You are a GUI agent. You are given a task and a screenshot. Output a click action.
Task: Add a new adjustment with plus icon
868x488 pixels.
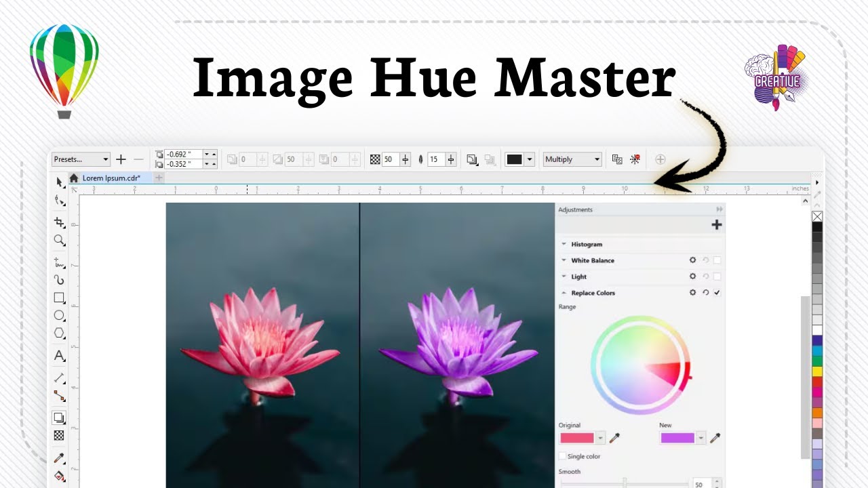pyautogui.click(x=717, y=225)
